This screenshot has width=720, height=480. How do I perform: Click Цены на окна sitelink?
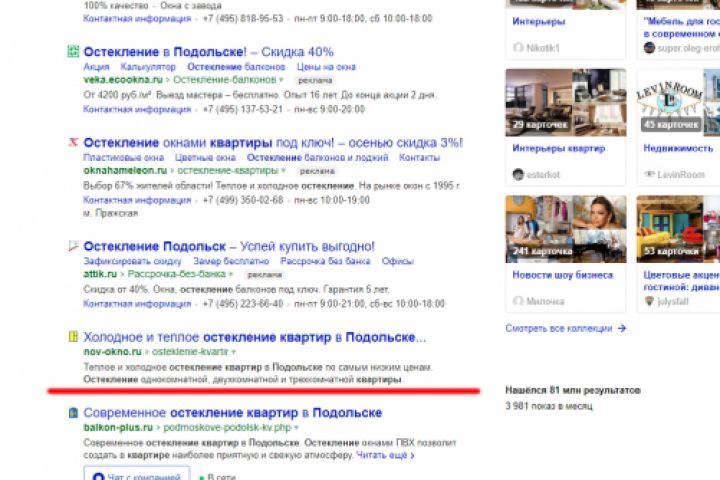coord(326,67)
